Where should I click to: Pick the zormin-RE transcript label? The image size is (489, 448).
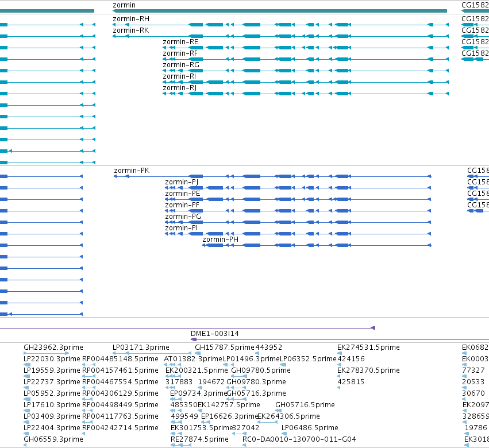click(180, 42)
